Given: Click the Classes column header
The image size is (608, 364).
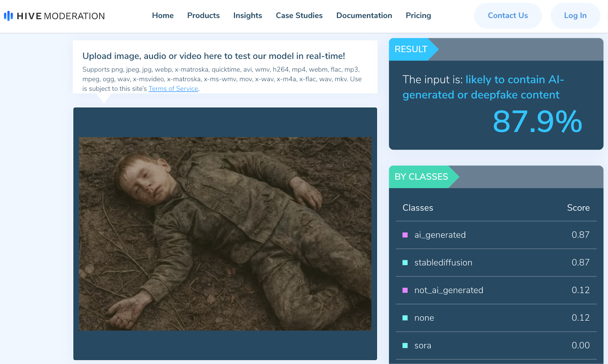Looking at the screenshot, I should click(x=418, y=208).
